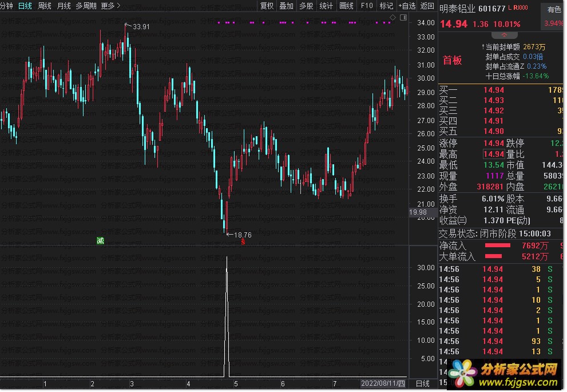Image resolution: width=567 pixels, height=392 pixels.
Task: Click the 外盘 318281 value
Action: [490, 187]
